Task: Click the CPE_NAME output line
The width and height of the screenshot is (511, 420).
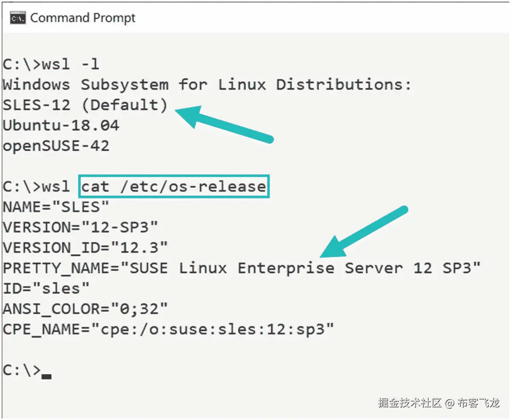Action: [x=168, y=329]
